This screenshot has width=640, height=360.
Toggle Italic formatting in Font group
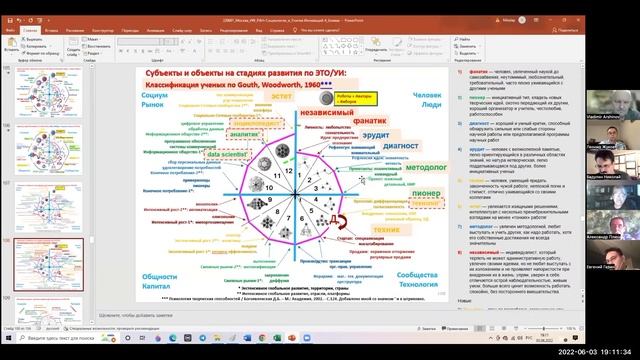tap(128, 51)
